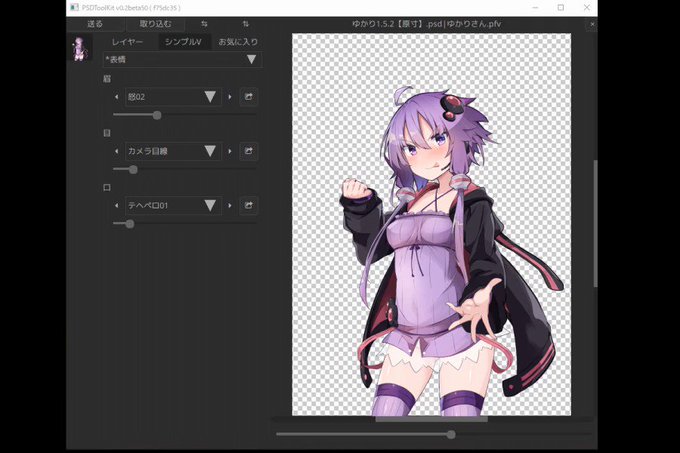Flip the image vertically with up-down arrows icon
The width and height of the screenshot is (680, 453).
click(x=246, y=24)
